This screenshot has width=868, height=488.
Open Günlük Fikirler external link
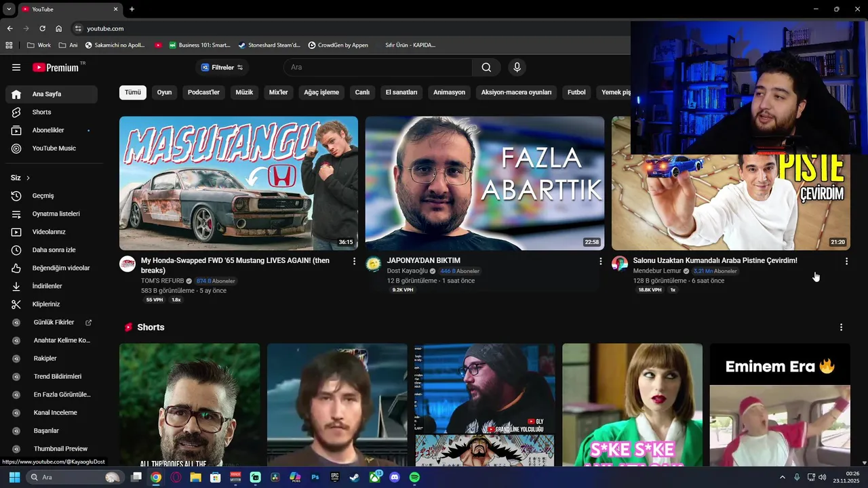coord(52,322)
